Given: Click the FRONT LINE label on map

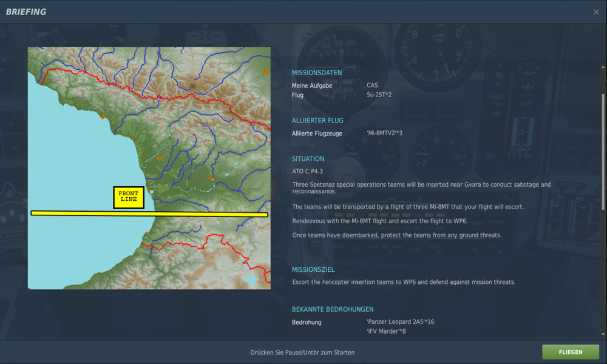Looking at the screenshot, I should click(129, 197).
